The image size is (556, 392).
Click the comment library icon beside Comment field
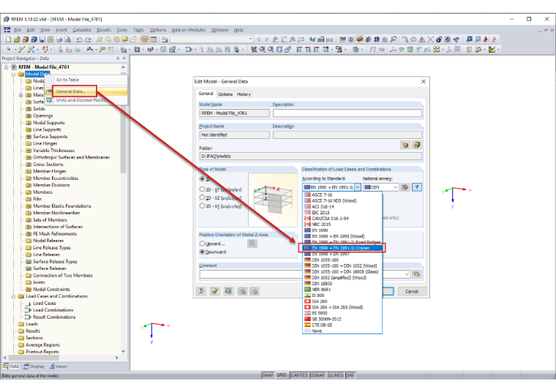click(417, 274)
